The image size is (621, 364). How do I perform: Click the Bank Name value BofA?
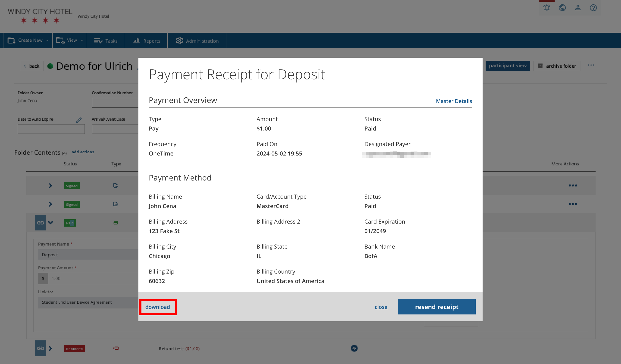coord(371,256)
